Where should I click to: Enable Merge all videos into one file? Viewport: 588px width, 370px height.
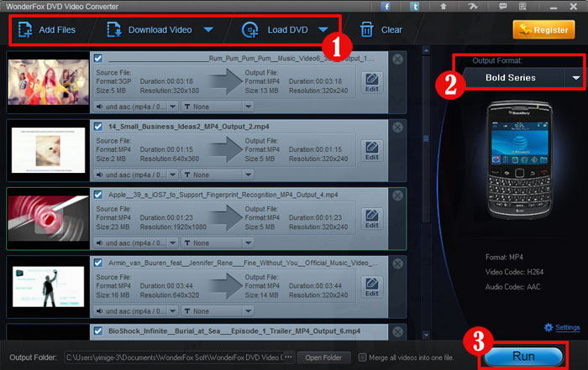[x=362, y=357]
